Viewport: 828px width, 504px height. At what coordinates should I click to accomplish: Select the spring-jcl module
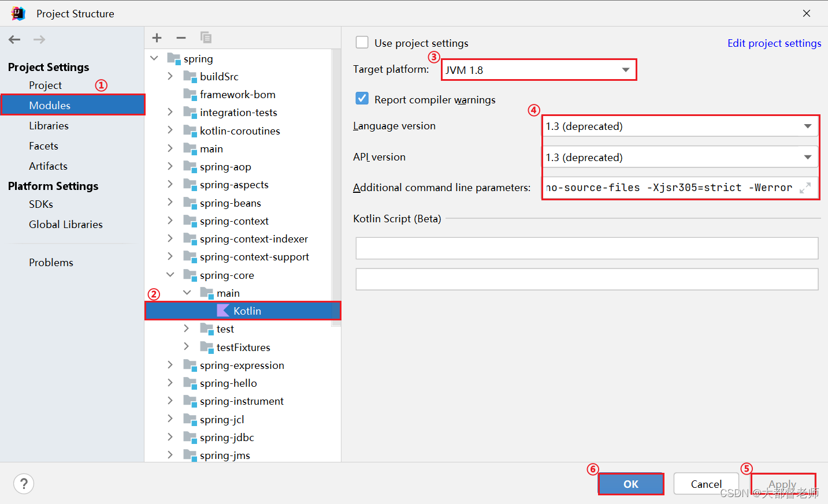tap(222, 419)
